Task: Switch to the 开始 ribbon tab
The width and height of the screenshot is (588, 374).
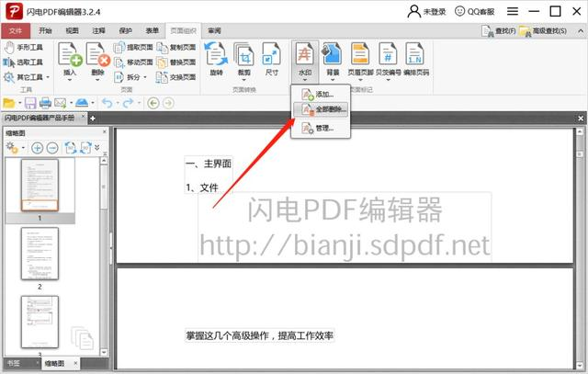Action: (x=45, y=30)
